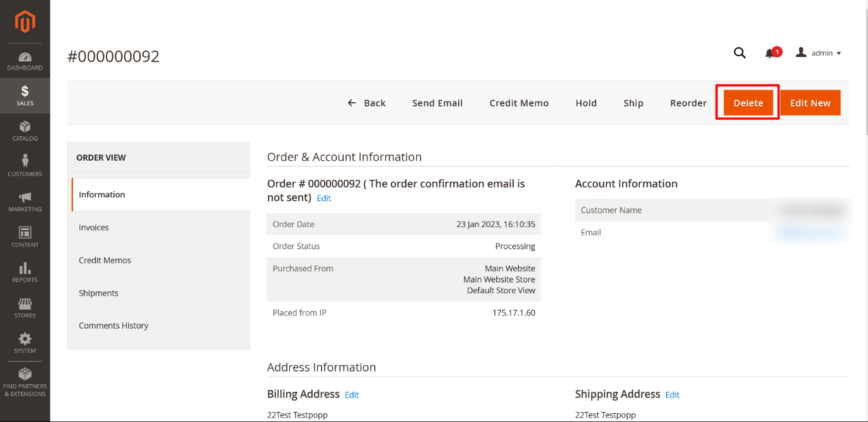Image resolution: width=868 pixels, height=422 pixels.
Task: Check notifications via the bell icon
Action: tap(770, 53)
